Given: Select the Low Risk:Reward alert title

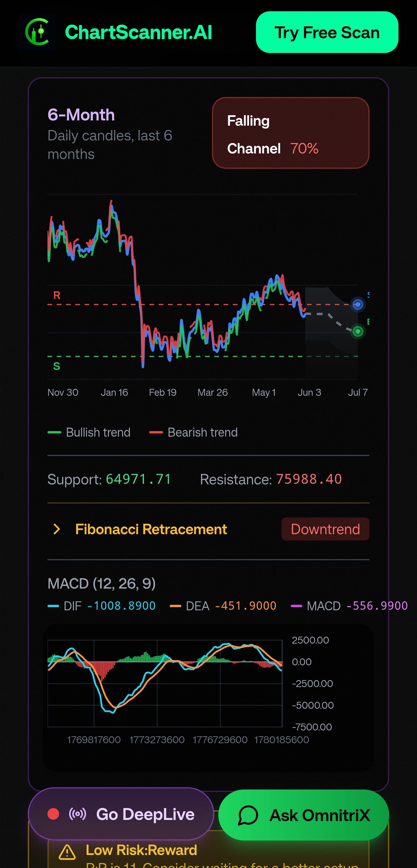Looking at the screenshot, I should [x=141, y=850].
